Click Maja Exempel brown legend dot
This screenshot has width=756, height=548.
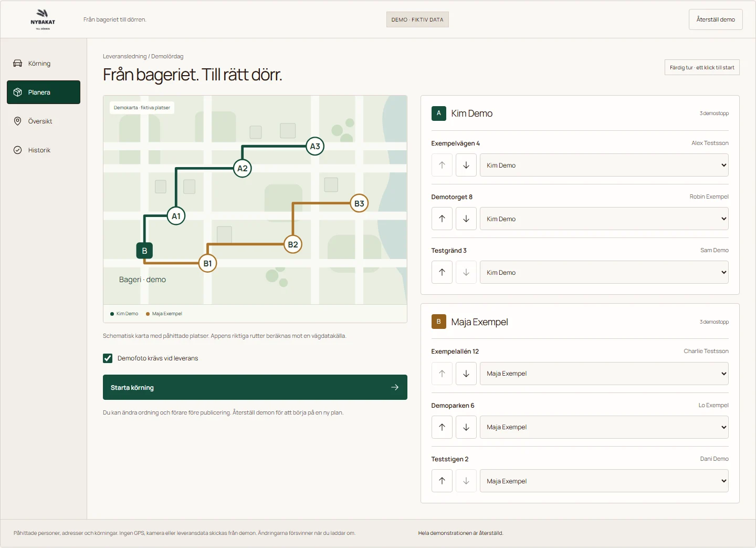148,314
